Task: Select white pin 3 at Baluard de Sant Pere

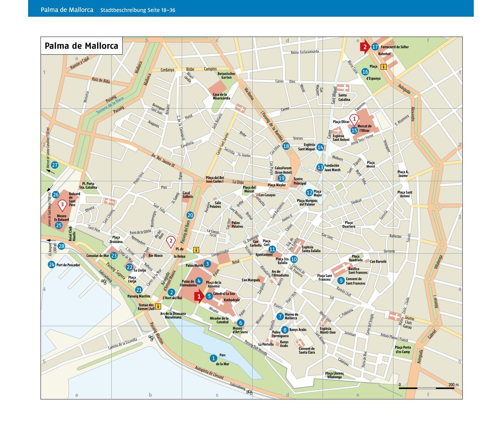Action: click(62, 205)
